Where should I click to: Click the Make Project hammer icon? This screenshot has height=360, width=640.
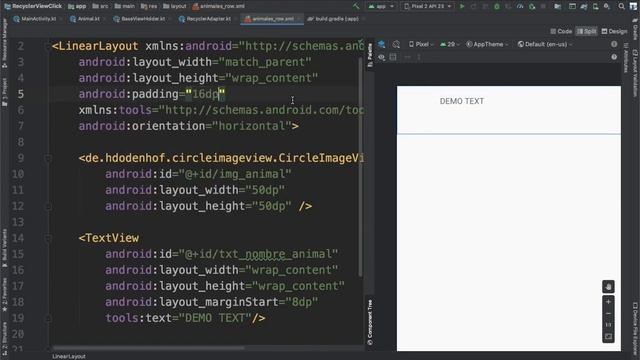356,6
